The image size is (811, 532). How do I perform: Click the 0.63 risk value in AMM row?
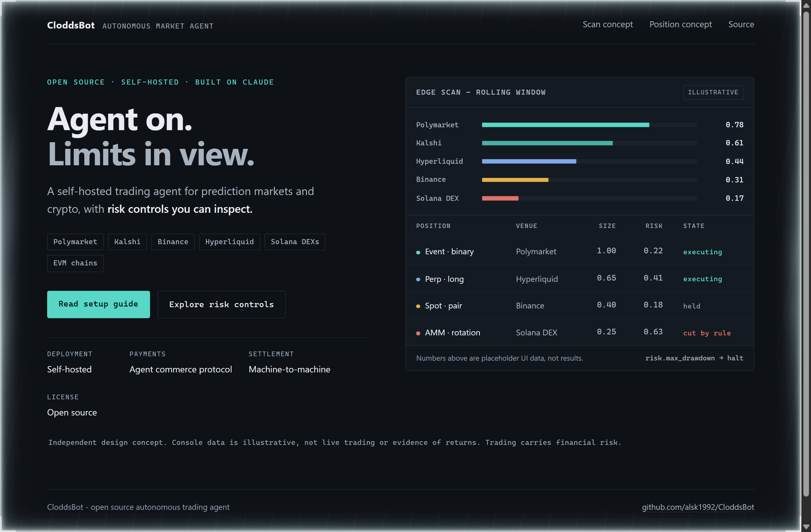tap(653, 332)
